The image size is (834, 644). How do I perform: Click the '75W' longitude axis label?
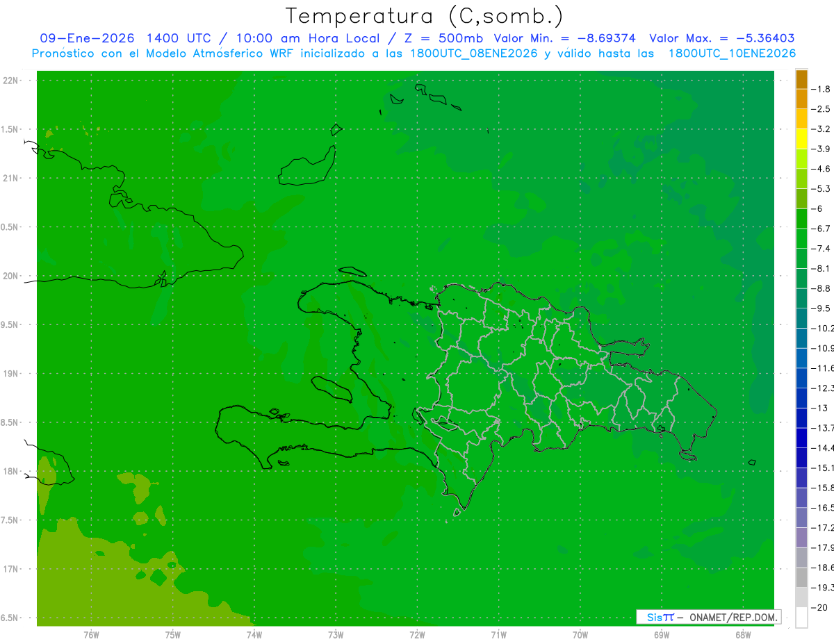pos(173,635)
